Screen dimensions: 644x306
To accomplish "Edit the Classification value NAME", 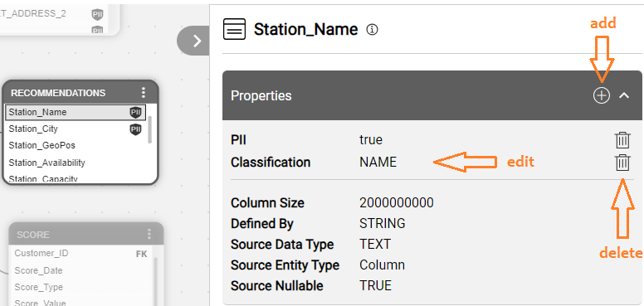I will pyautogui.click(x=378, y=163).
